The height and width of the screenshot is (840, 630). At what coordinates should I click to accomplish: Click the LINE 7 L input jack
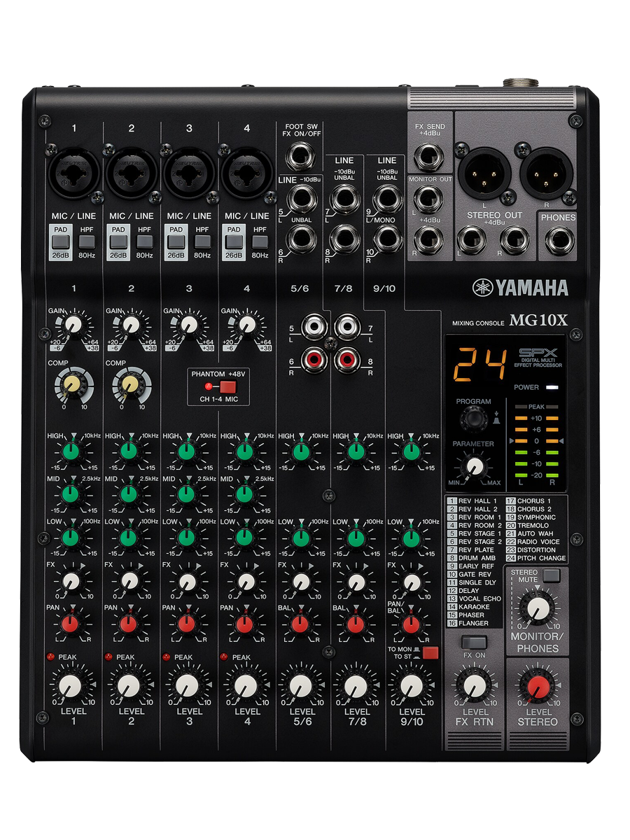click(344, 201)
